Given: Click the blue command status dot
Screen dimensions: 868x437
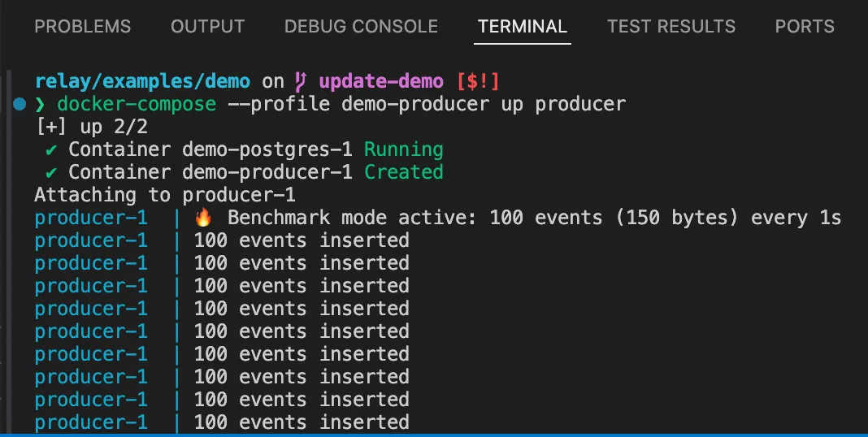Looking at the screenshot, I should [x=20, y=104].
